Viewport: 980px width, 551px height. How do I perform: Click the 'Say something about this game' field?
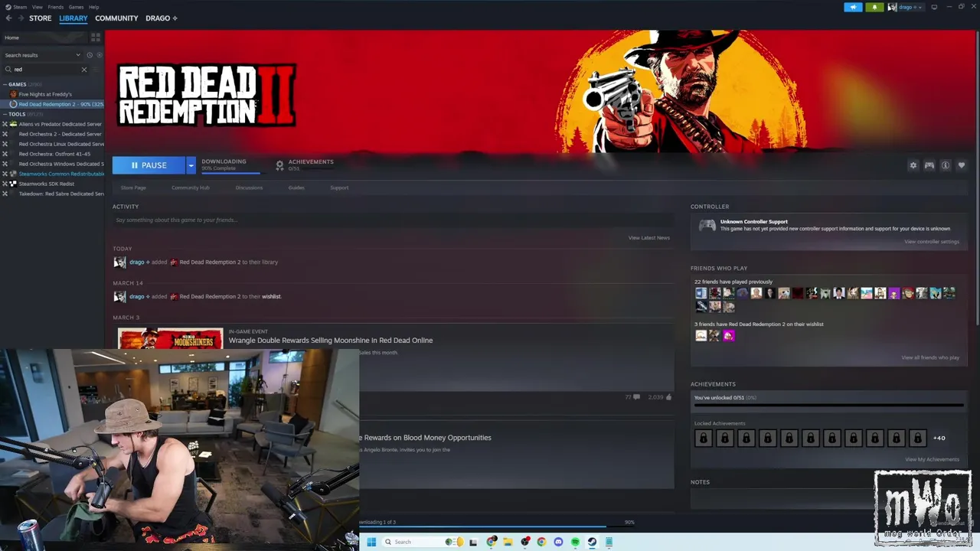pyautogui.click(x=393, y=220)
